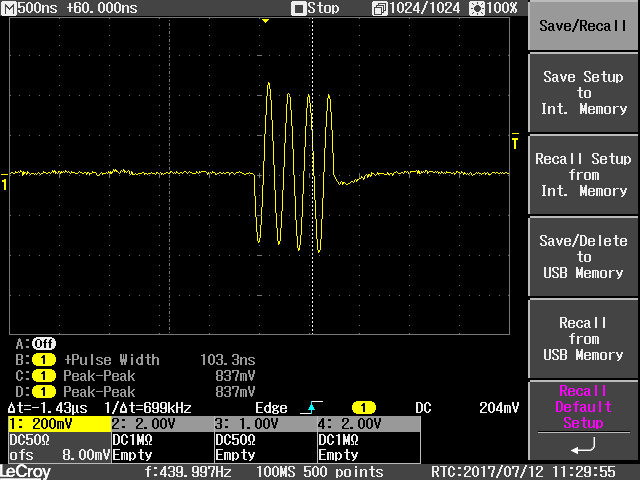Click the Save/Recall menu header

583,26
